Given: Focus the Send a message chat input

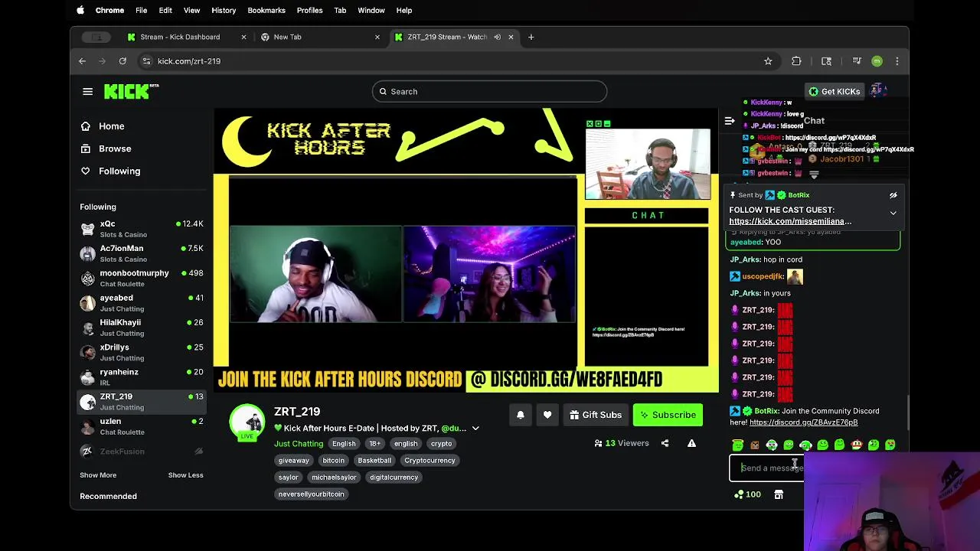Looking at the screenshot, I should [x=766, y=468].
